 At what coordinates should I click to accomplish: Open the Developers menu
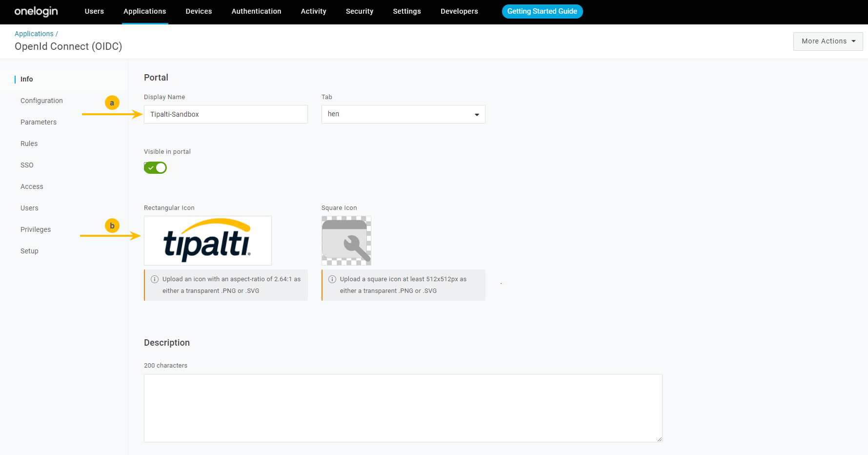coord(459,11)
